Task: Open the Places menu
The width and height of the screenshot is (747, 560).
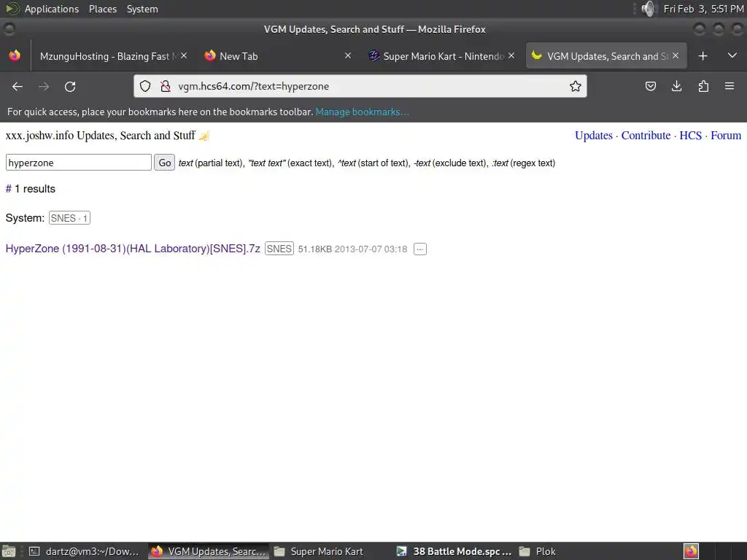Action: pyautogui.click(x=102, y=9)
